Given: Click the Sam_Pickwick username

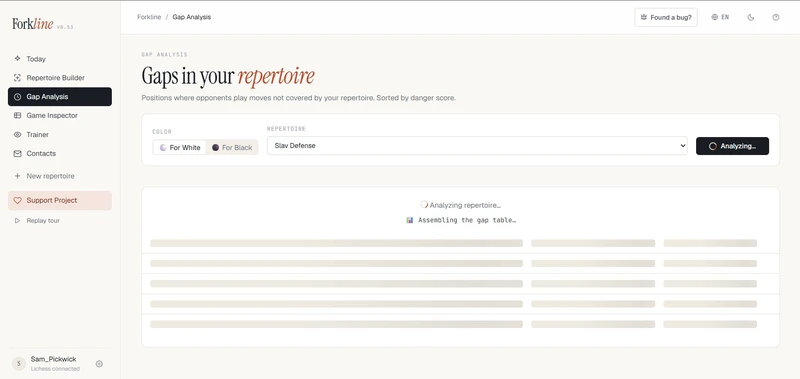Looking at the screenshot, I should point(54,359).
